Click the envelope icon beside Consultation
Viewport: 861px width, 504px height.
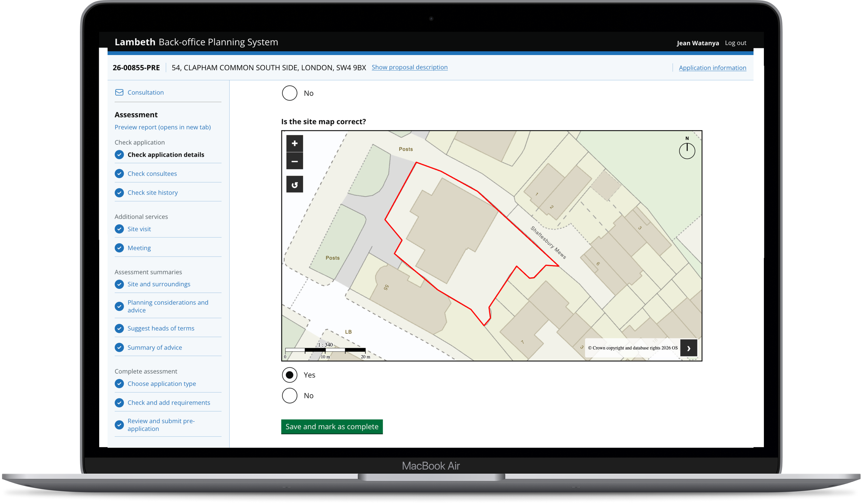pyautogui.click(x=119, y=92)
